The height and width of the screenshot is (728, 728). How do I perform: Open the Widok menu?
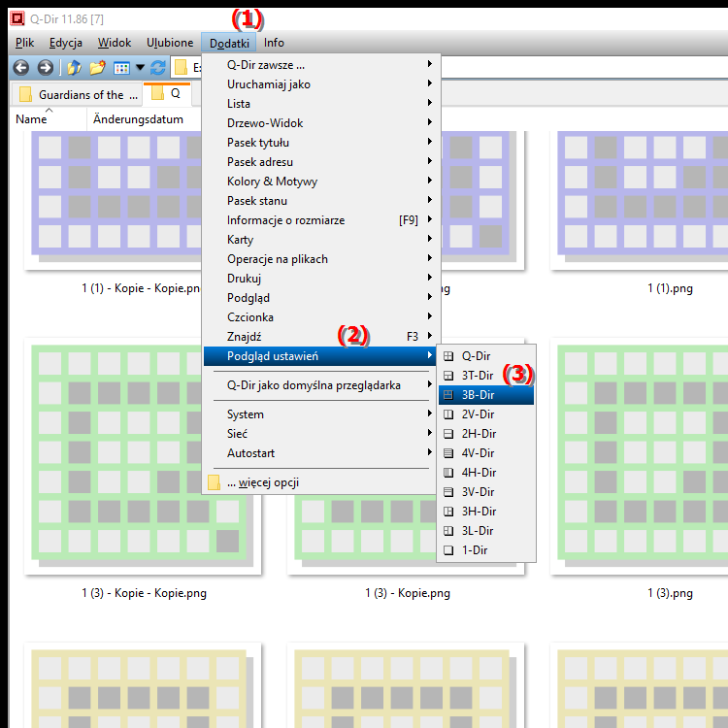115,43
